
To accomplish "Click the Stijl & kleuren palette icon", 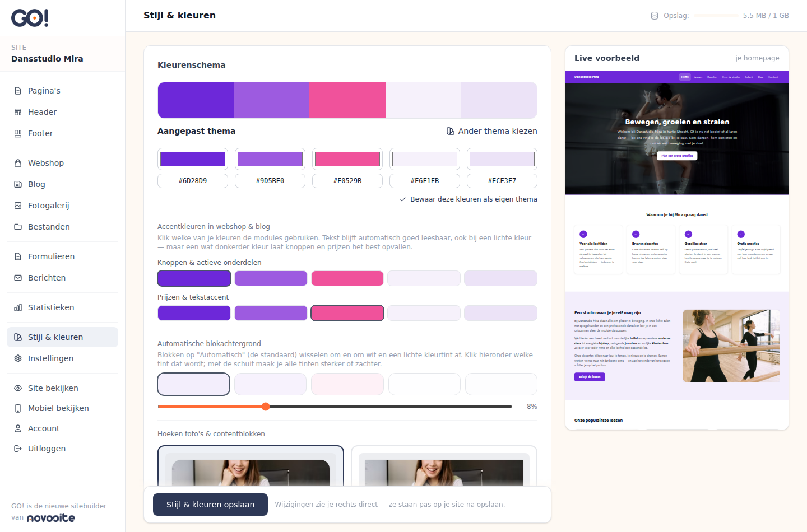I will pos(18,337).
